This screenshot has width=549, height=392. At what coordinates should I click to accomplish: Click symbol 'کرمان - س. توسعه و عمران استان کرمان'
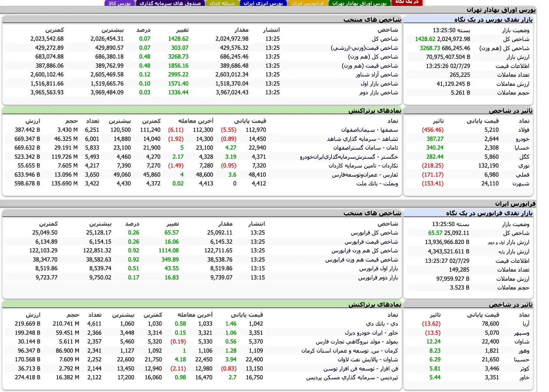(x=350, y=351)
